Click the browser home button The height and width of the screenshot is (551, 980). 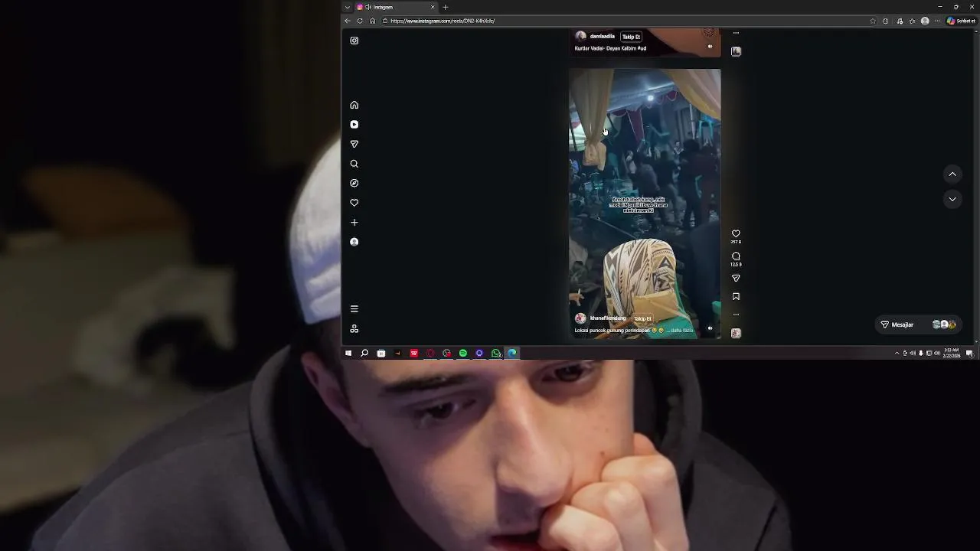tap(373, 21)
